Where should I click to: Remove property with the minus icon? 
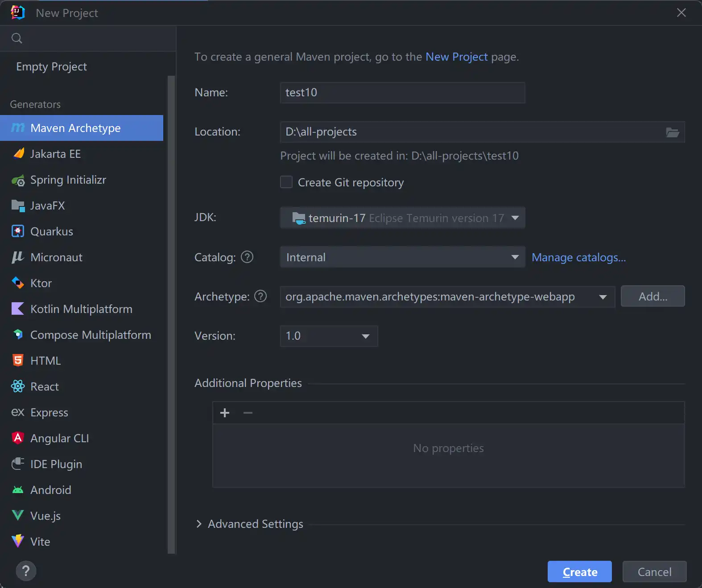point(248,413)
